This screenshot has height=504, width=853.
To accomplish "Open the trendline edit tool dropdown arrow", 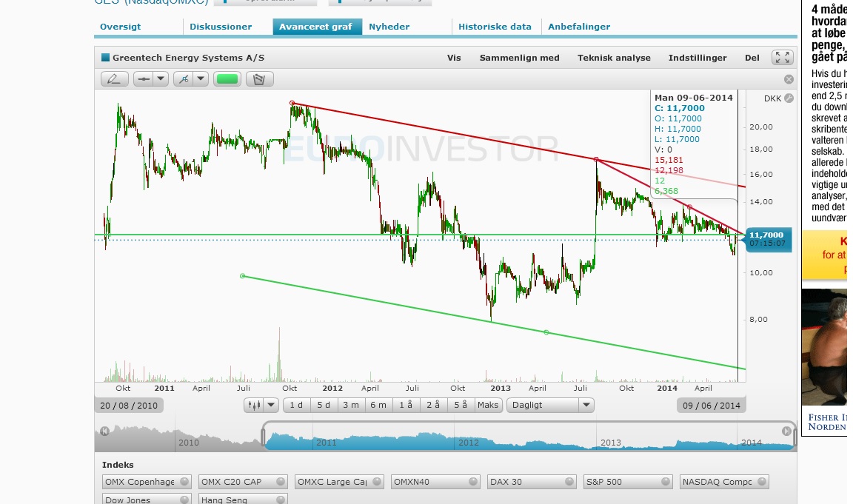I will [x=201, y=79].
